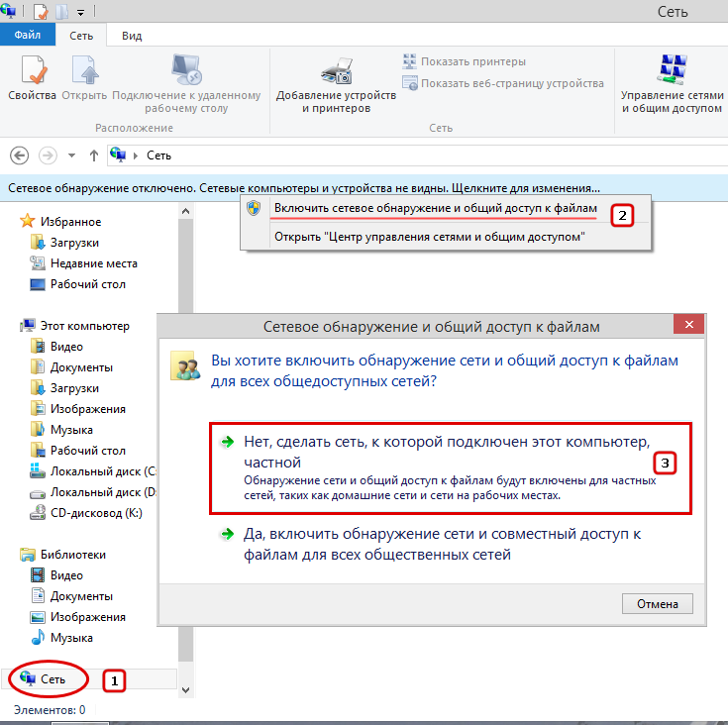This screenshot has height=725, width=728.
Task: Go back with the back arrow
Action: [20, 155]
